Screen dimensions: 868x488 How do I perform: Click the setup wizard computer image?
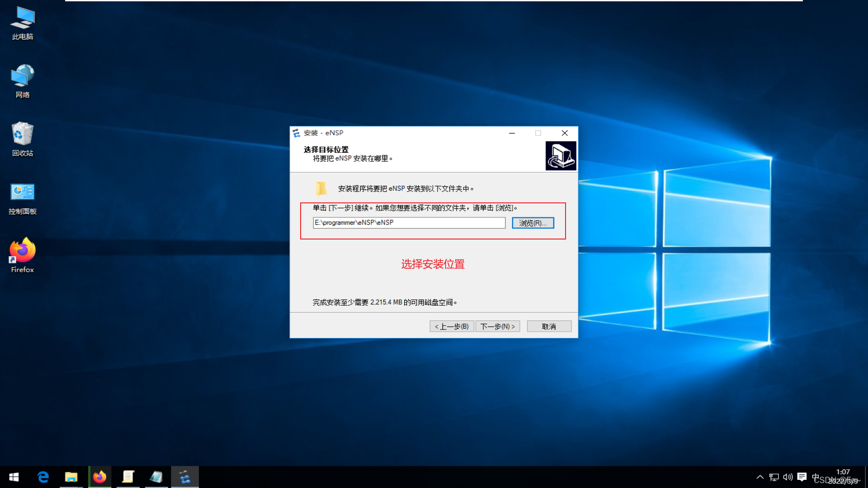(561, 156)
